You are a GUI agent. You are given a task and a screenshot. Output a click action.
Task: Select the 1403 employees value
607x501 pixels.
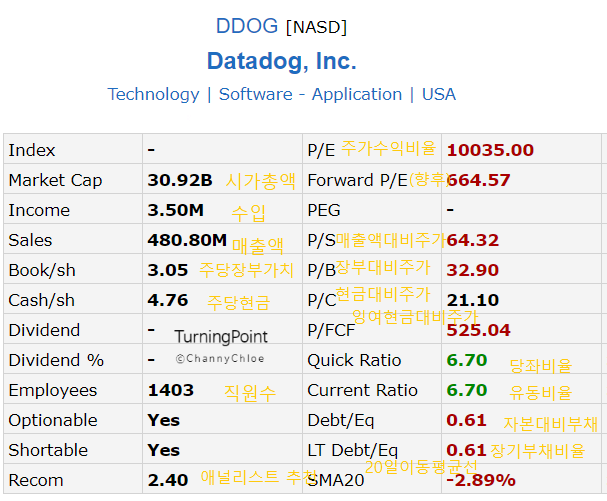170,390
